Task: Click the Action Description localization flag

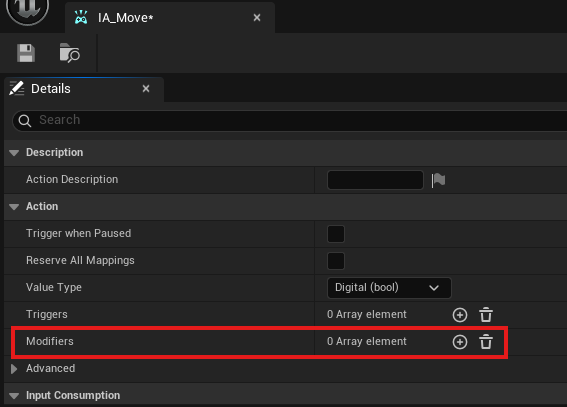Action: pyautogui.click(x=438, y=180)
